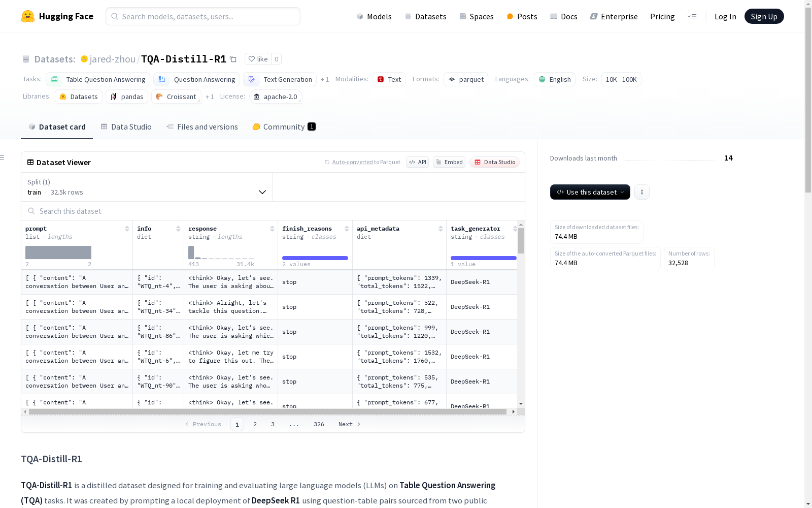This screenshot has width=812, height=508.
Task: Open Models in the top navigation
Action: (x=374, y=16)
